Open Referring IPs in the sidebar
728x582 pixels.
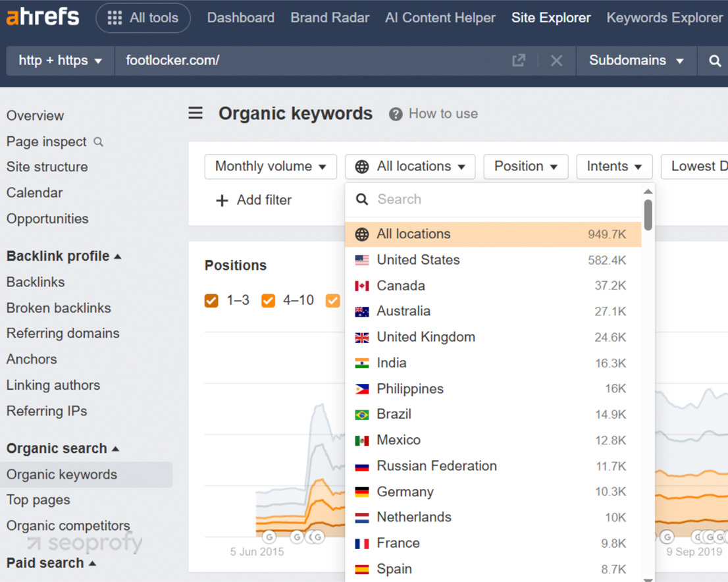pos(47,411)
